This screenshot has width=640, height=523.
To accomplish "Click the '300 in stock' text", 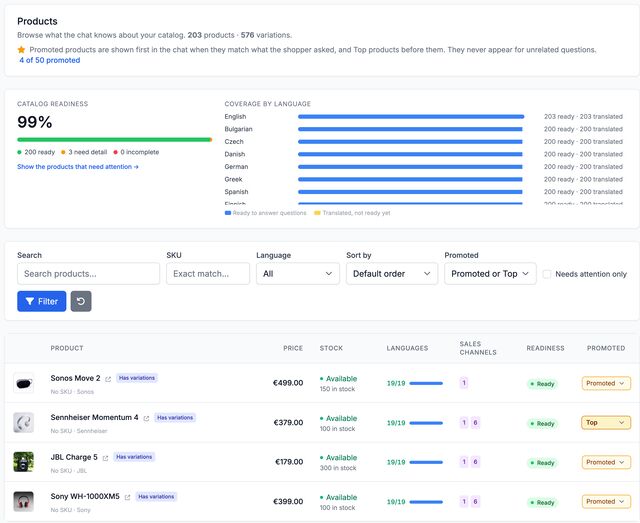I will pos(338,468).
